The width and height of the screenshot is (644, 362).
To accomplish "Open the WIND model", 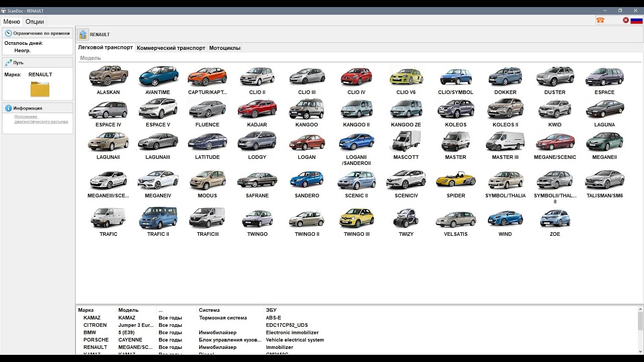I will point(505,218).
